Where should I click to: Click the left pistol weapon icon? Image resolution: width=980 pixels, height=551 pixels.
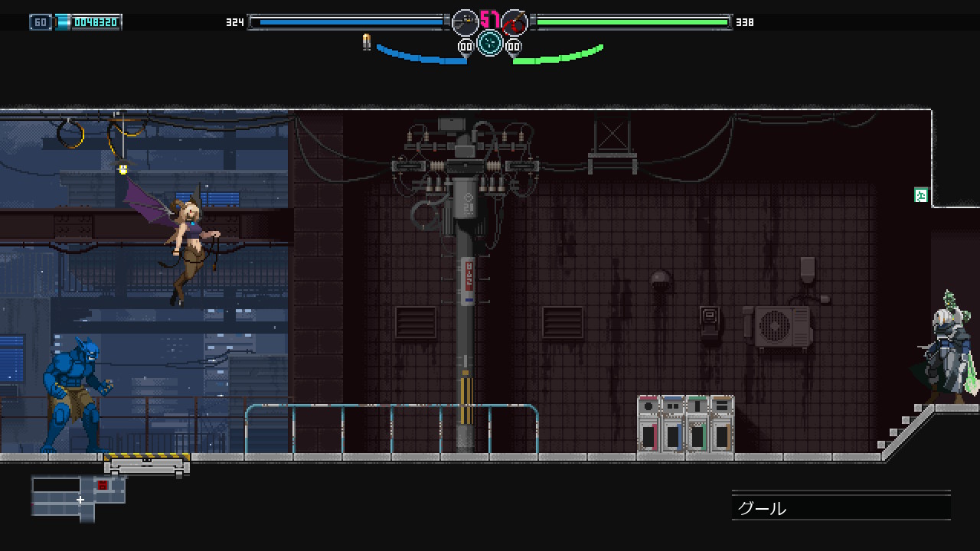coord(465,22)
